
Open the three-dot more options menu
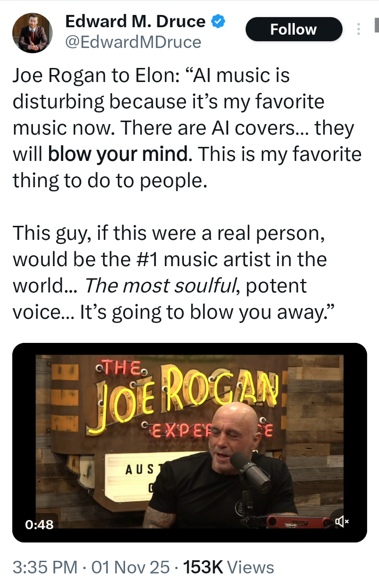(358, 29)
